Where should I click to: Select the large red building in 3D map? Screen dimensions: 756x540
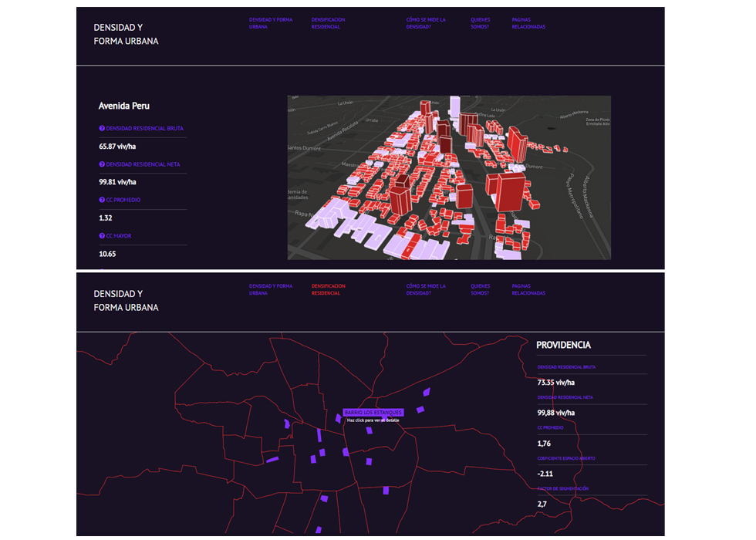coord(505,191)
